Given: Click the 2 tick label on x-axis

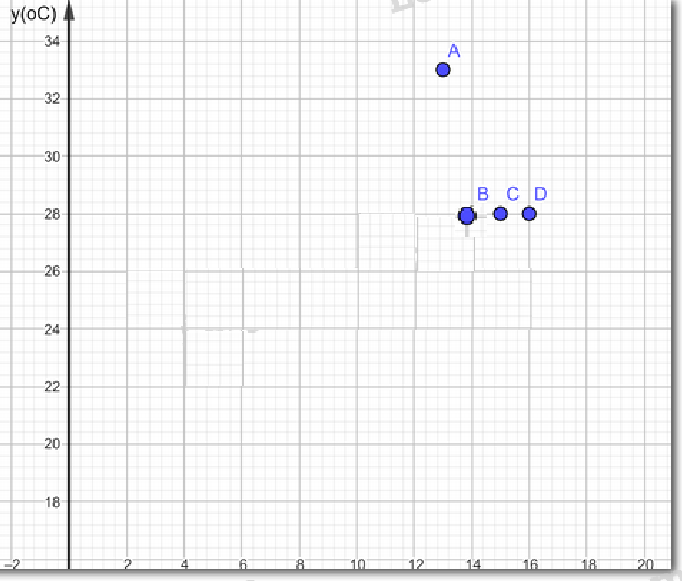Looking at the screenshot, I should pos(127,564).
